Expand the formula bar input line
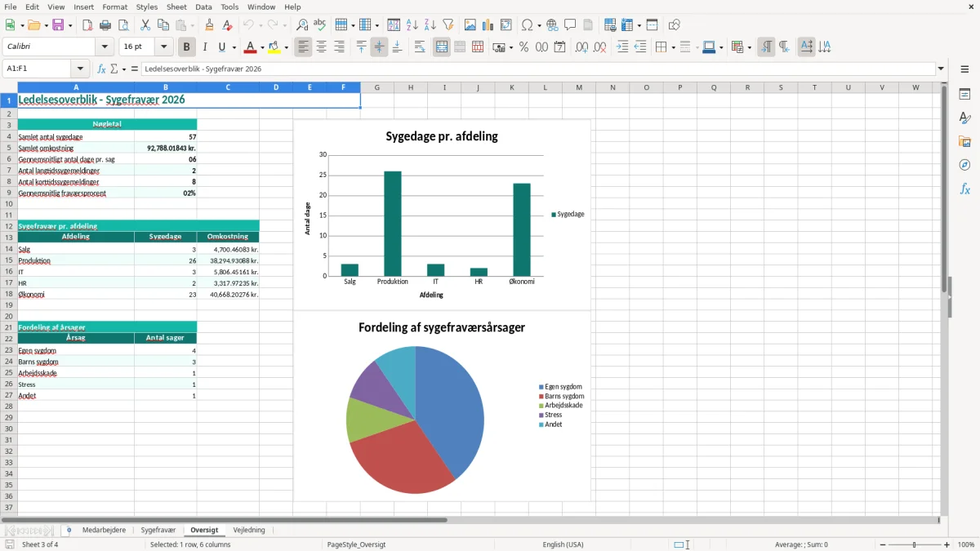Image resolution: width=980 pixels, height=551 pixels. click(941, 69)
